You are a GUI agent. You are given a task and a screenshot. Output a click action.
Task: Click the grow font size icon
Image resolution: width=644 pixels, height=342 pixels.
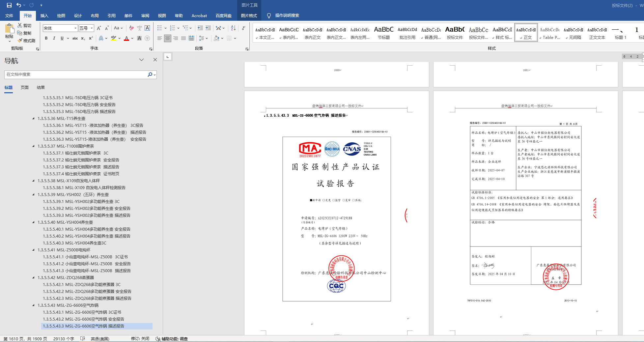click(98, 28)
